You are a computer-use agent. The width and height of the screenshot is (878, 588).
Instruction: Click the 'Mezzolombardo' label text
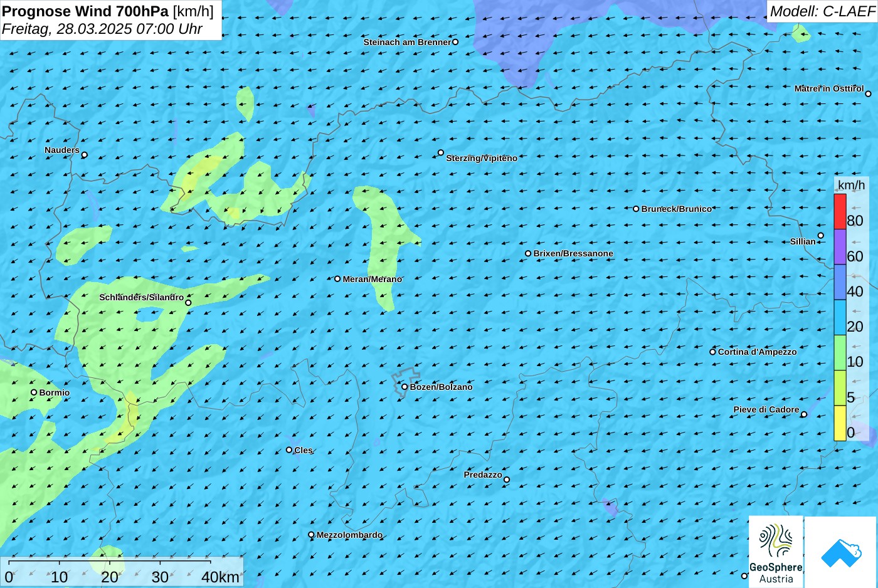(x=349, y=535)
